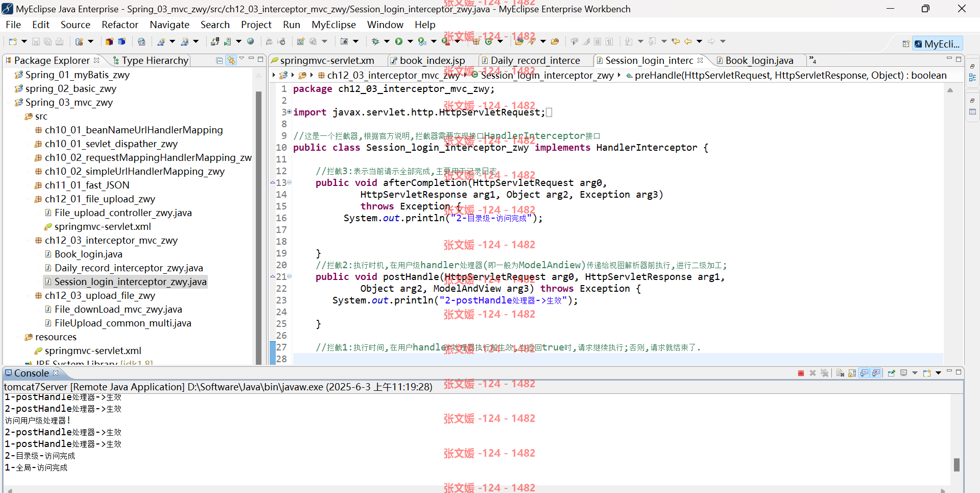The image size is (980, 493).
Task: Toggle Scroll Lock in Console
Action: point(852,373)
